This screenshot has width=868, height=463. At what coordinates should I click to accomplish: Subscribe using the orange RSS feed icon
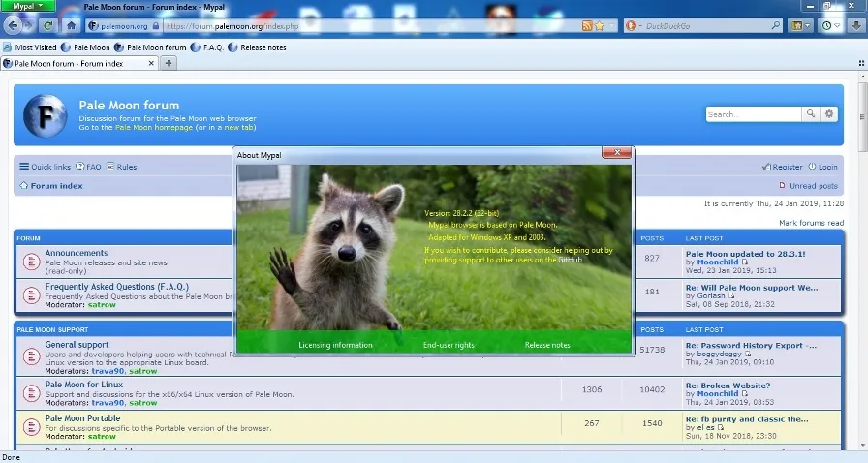(587, 25)
